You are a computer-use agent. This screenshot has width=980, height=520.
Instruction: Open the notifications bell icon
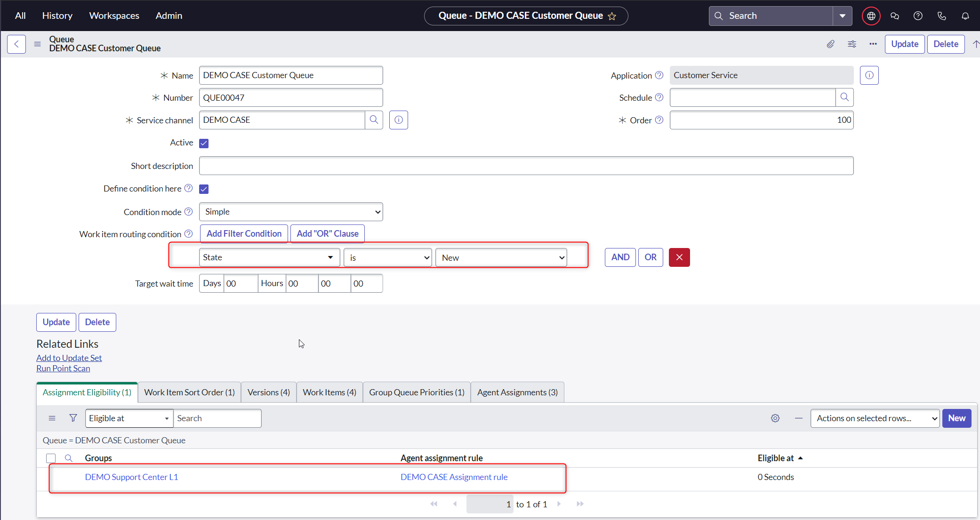(965, 16)
